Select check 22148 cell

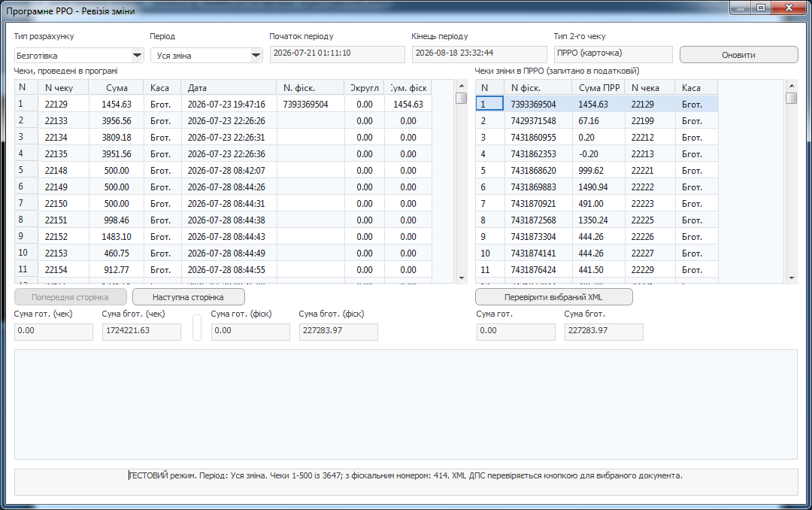click(x=63, y=171)
